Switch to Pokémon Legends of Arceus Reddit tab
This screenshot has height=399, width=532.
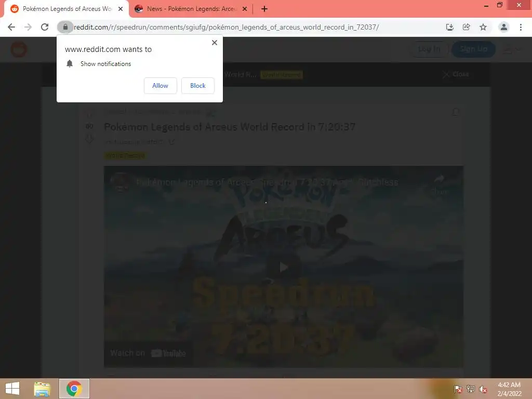tap(66, 9)
